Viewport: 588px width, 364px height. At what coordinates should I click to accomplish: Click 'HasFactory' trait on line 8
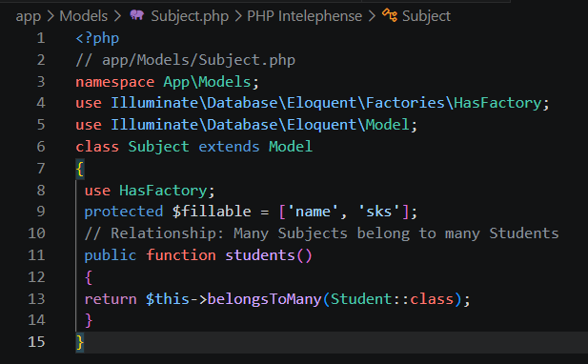(x=163, y=191)
